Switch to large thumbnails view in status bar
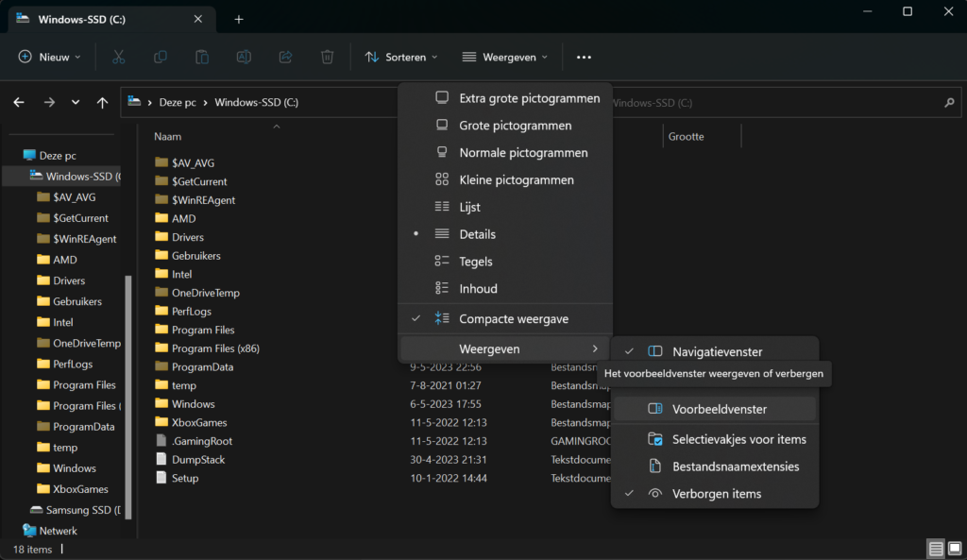Viewport: 967px width, 560px height. pyautogui.click(x=955, y=549)
